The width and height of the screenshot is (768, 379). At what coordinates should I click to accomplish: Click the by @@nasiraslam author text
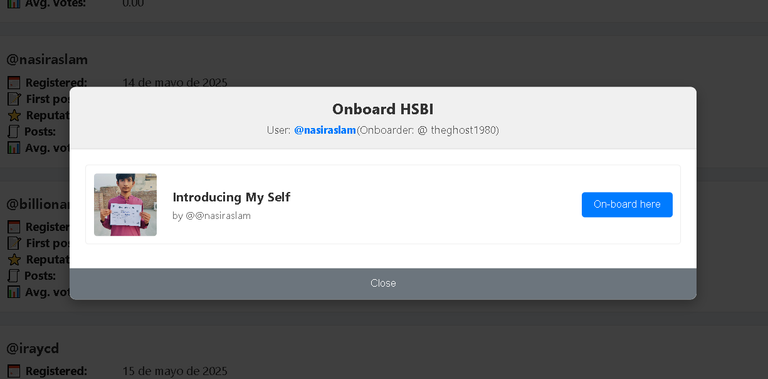pos(212,215)
